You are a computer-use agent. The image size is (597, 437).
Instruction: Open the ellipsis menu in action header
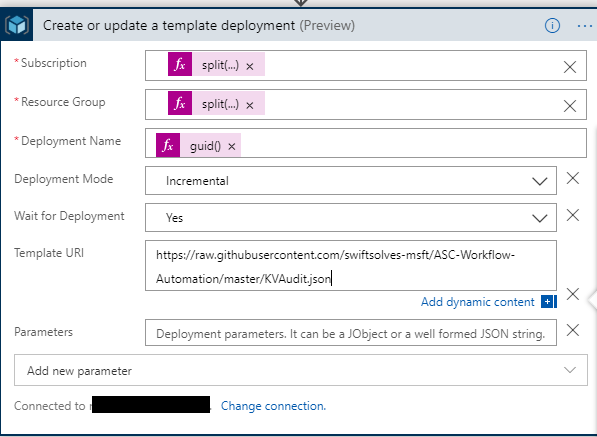click(584, 26)
